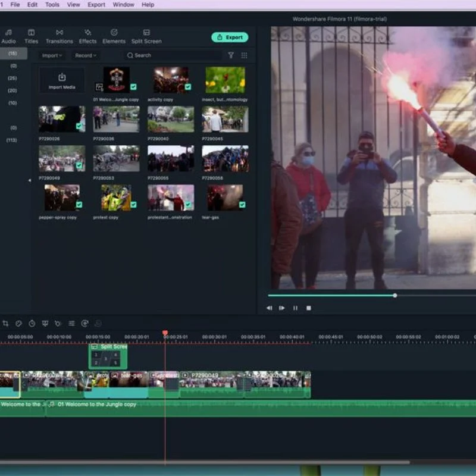Toggle checkmark on protest copy thumbnail

(x=133, y=205)
